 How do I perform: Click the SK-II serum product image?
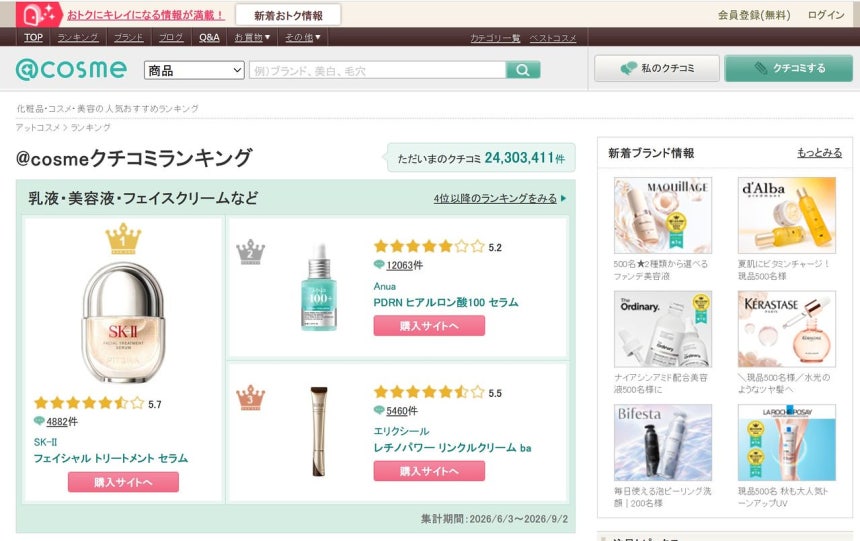pos(123,322)
